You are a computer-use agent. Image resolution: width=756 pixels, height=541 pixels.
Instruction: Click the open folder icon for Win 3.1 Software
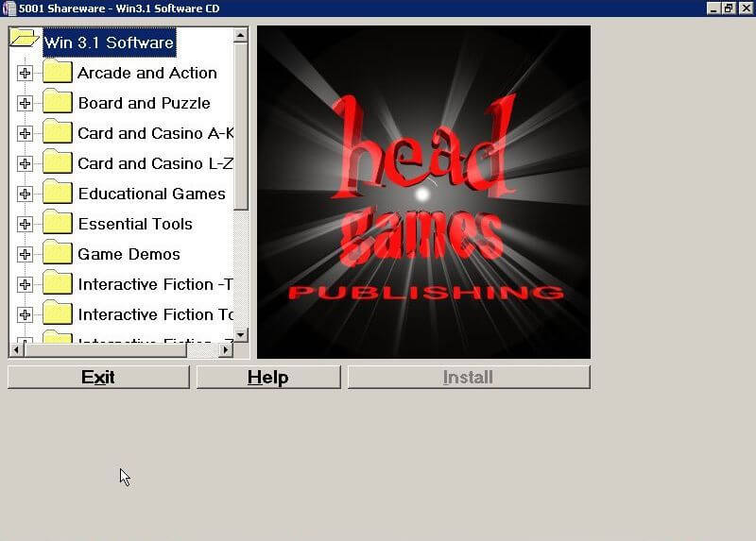[25, 39]
